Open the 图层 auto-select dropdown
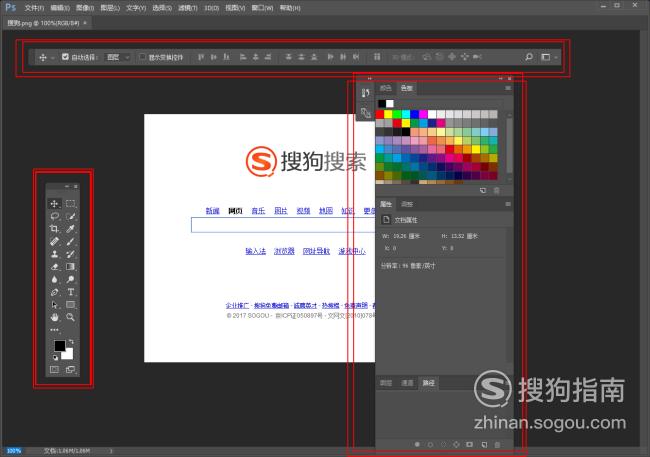 tap(117, 57)
